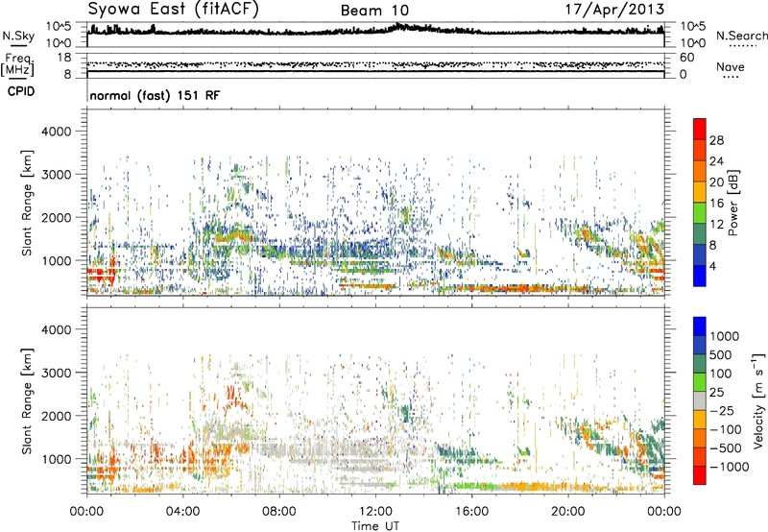This screenshot has height=532, width=768.
Task: Pick the red bottom Velocity colorbar swatch
Action: [700, 475]
